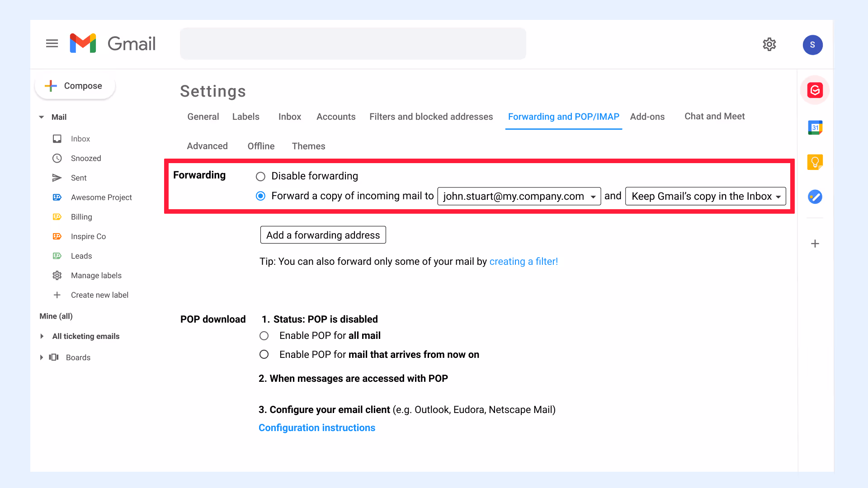
Task: Select Enable POP for all mail
Action: click(264, 336)
